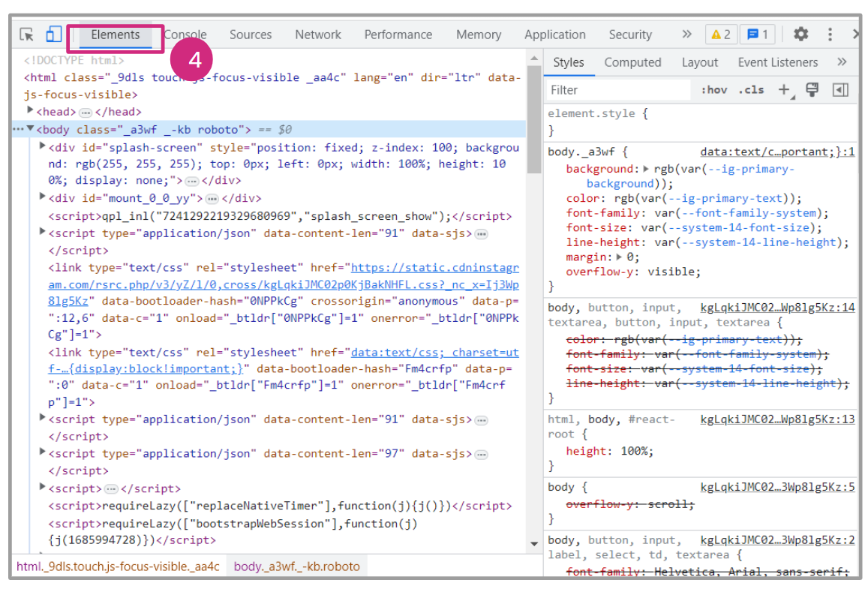Switch to the Network tab
868x589 pixels.
[x=317, y=35]
